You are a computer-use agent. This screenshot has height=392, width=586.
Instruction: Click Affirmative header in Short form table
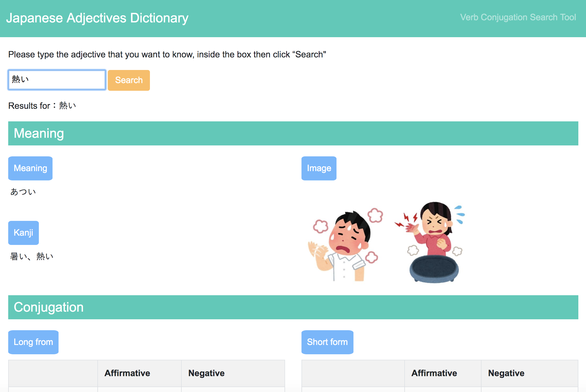(x=434, y=373)
